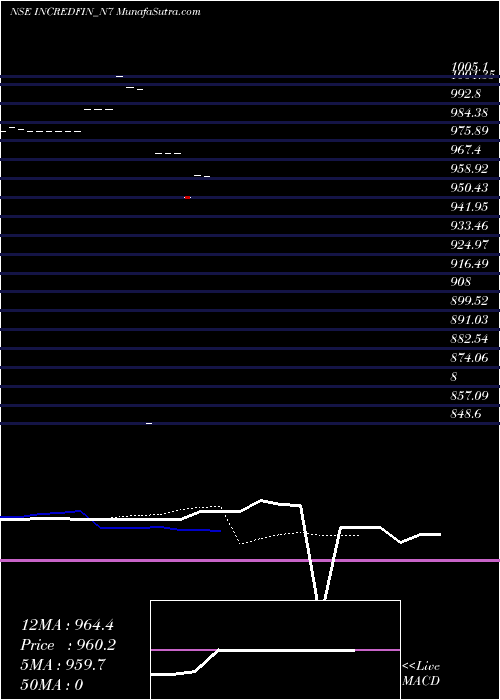
Task: Click the 12MA : 964.4 readout
Action: point(68,625)
